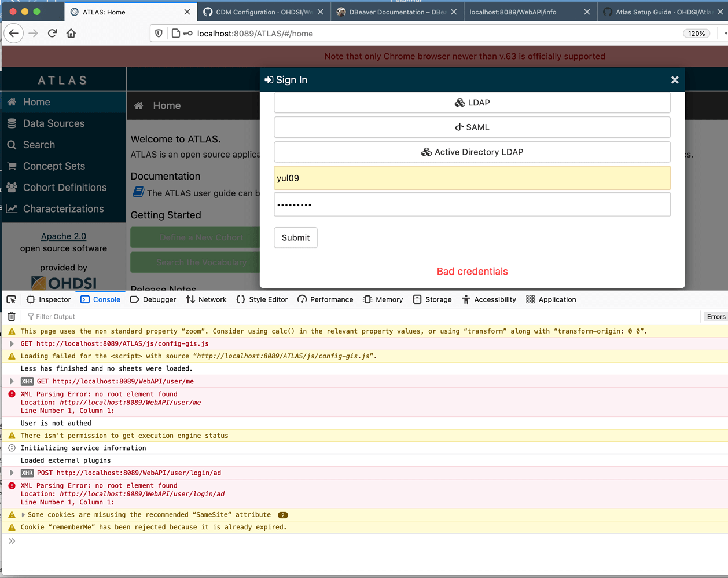Expand the SameSite cookies warning
The image size is (728, 578).
(x=23, y=515)
